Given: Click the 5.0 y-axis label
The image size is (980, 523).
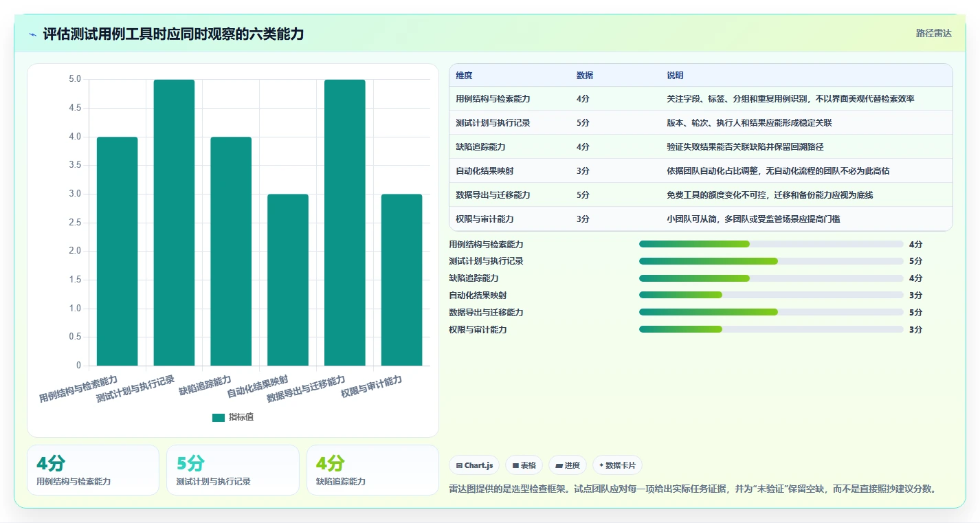Looking at the screenshot, I should [x=75, y=79].
